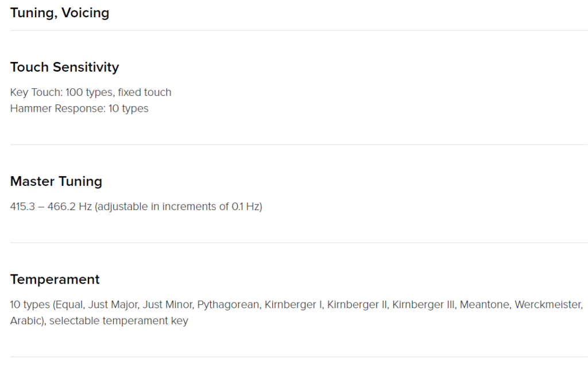Click Kirnberger II in temperament list
Viewport: 588px width, 369px height.
click(357, 305)
